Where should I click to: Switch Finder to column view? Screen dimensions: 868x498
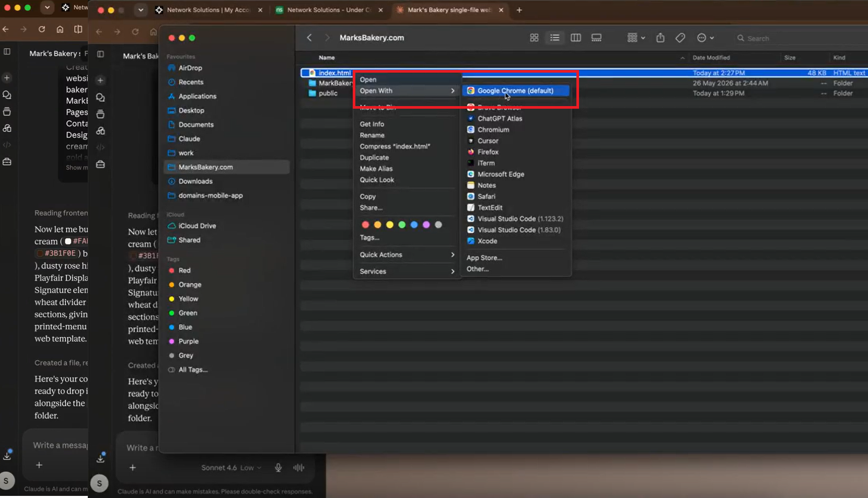coord(575,38)
